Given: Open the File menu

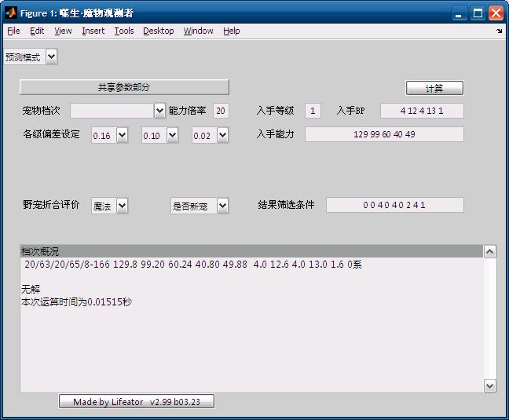Looking at the screenshot, I should click(x=13, y=31).
